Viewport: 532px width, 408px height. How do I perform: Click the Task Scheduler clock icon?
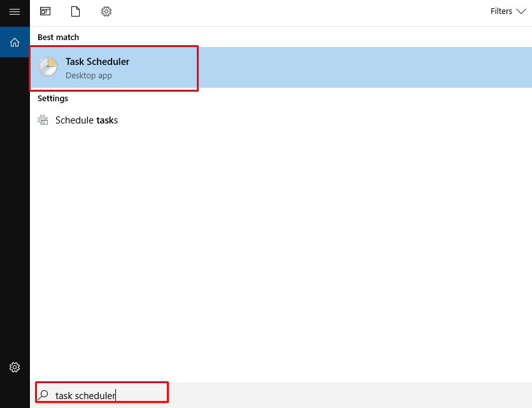coord(48,66)
